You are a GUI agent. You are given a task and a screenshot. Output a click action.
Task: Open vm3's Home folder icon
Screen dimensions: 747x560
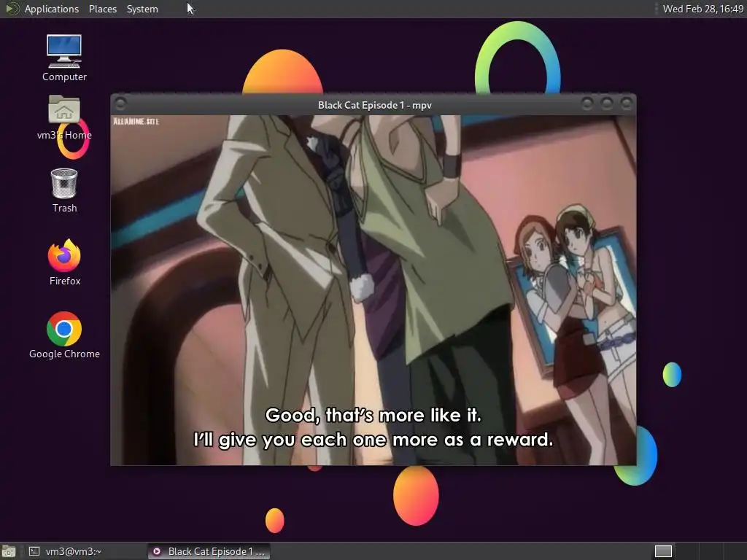[64, 117]
